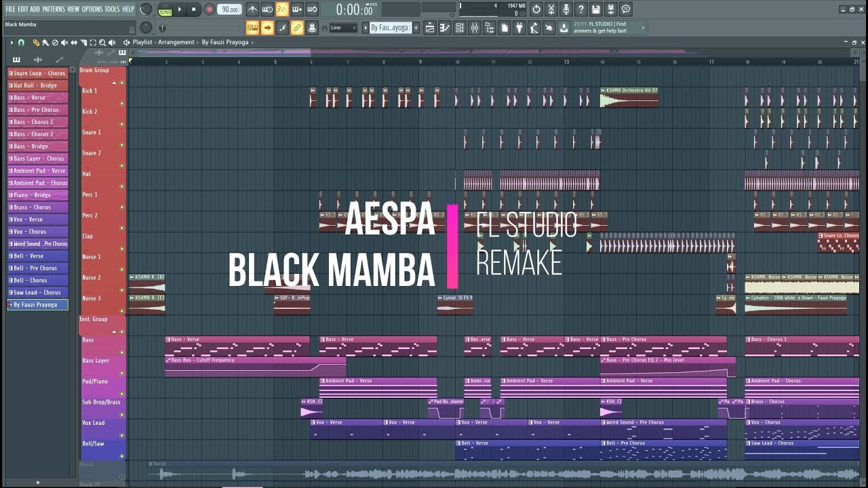The height and width of the screenshot is (488, 868).
Task: Select the Slip tool with double arrows
Action: [x=74, y=42]
